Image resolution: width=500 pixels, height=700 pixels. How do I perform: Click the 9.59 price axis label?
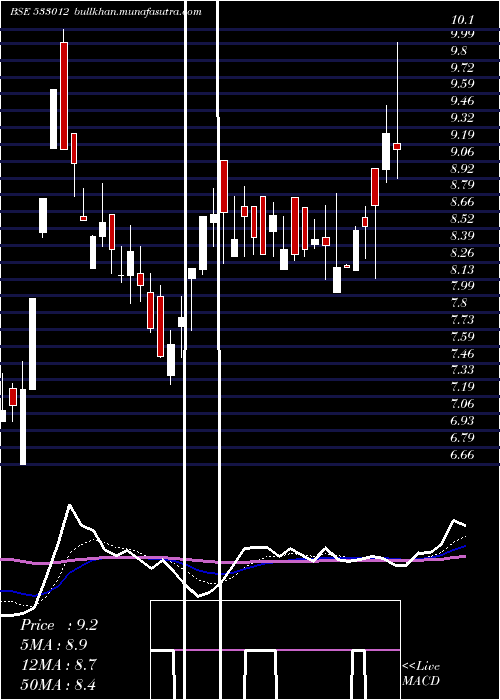[462, 83]
